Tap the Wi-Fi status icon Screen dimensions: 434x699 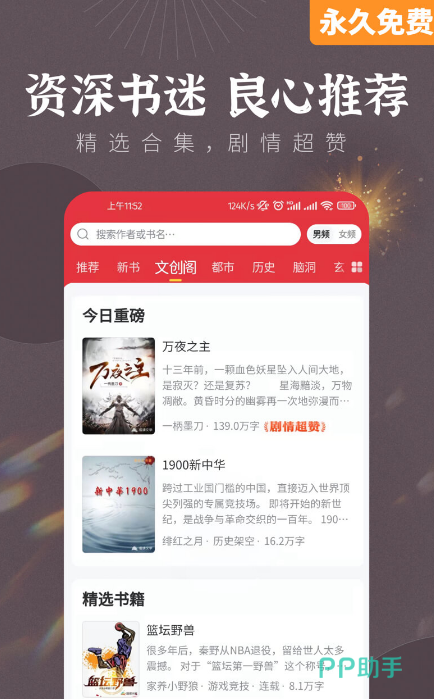click(327, 206)
